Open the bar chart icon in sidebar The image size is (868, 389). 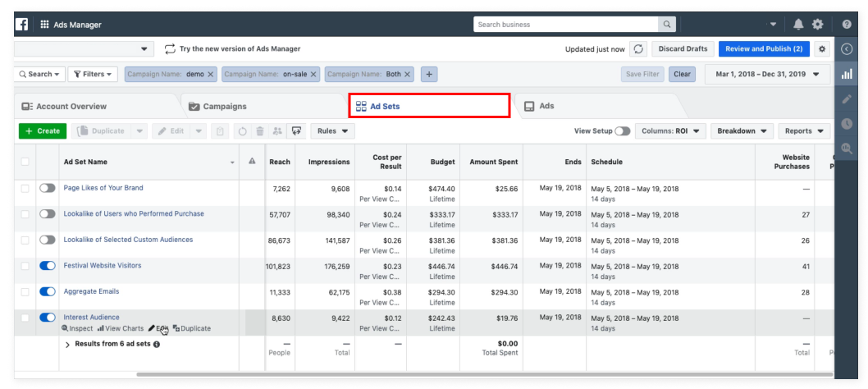pos(847,74)
